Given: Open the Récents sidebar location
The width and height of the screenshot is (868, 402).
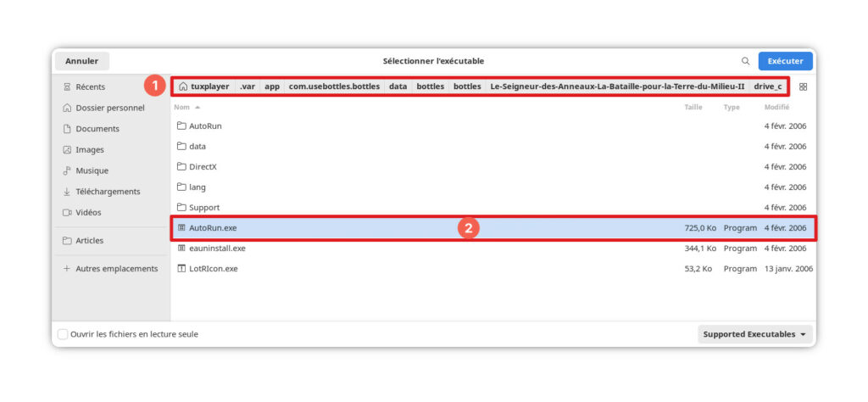Looking at the screenshot, I should [90, 87].
